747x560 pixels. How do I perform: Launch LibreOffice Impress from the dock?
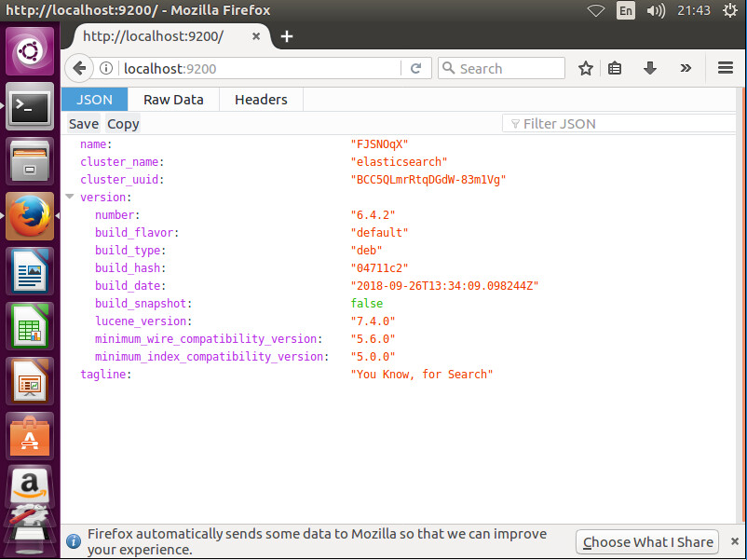pos(30,381)
